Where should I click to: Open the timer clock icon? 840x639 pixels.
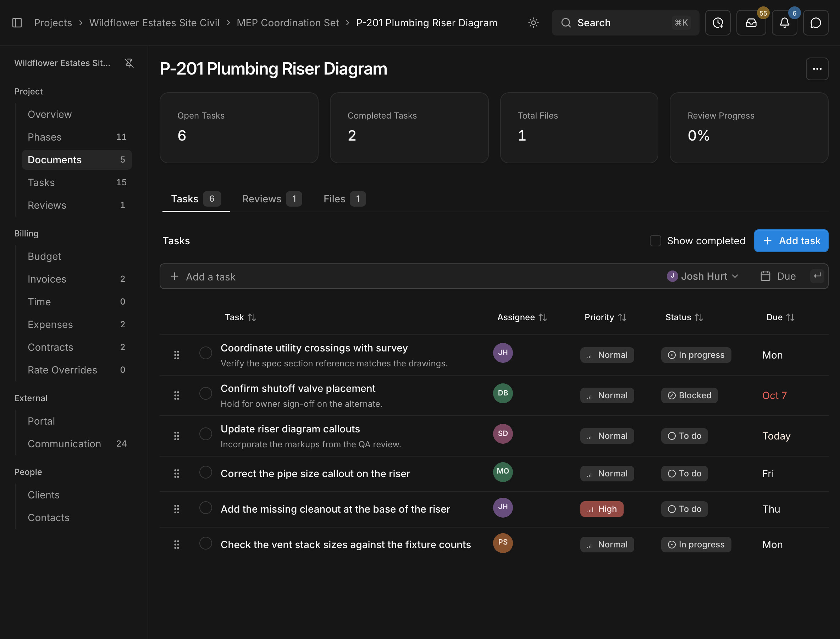pos(718,23)
